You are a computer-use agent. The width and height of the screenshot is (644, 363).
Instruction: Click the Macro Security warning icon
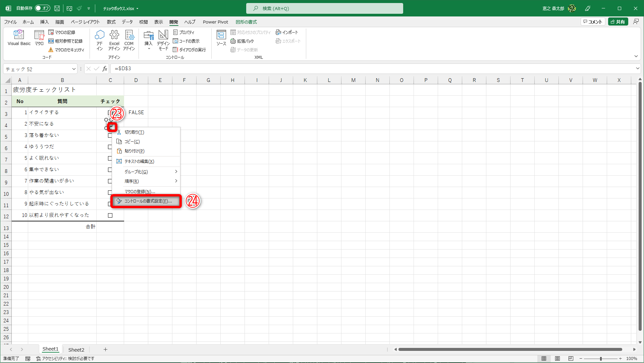(51, 50)
